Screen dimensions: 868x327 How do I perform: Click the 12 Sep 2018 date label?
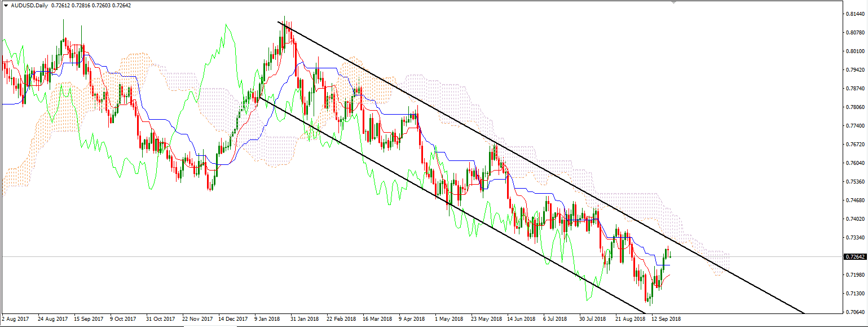pos(667,319)
